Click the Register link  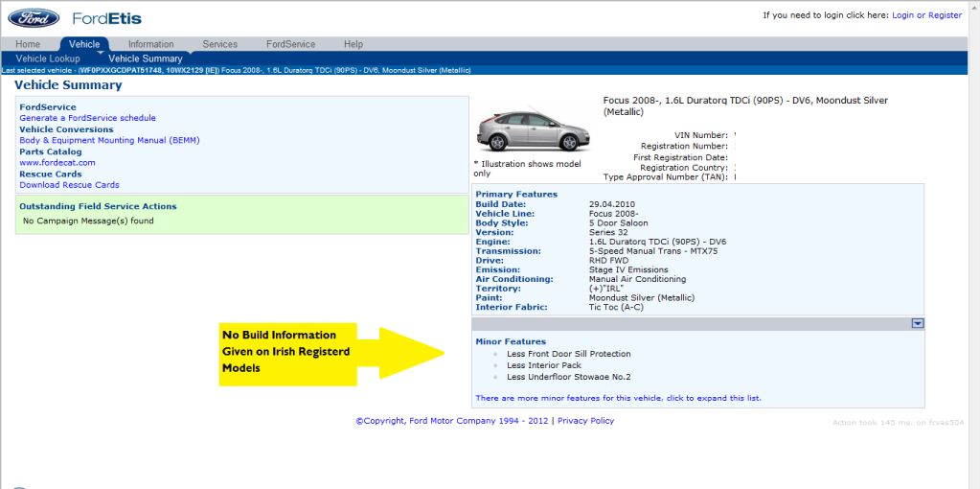tap(945, 15)
